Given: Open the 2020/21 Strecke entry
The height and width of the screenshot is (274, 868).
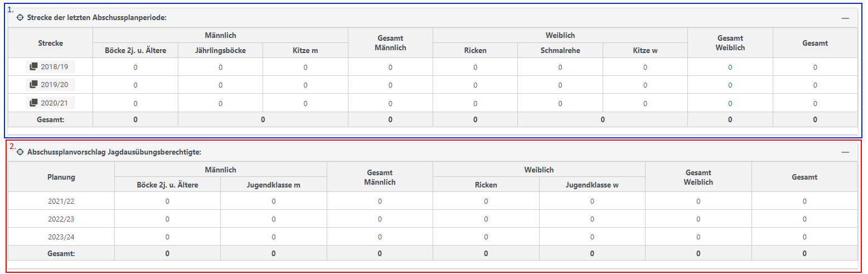Looking at the screenshot, I should pos(54,103).
